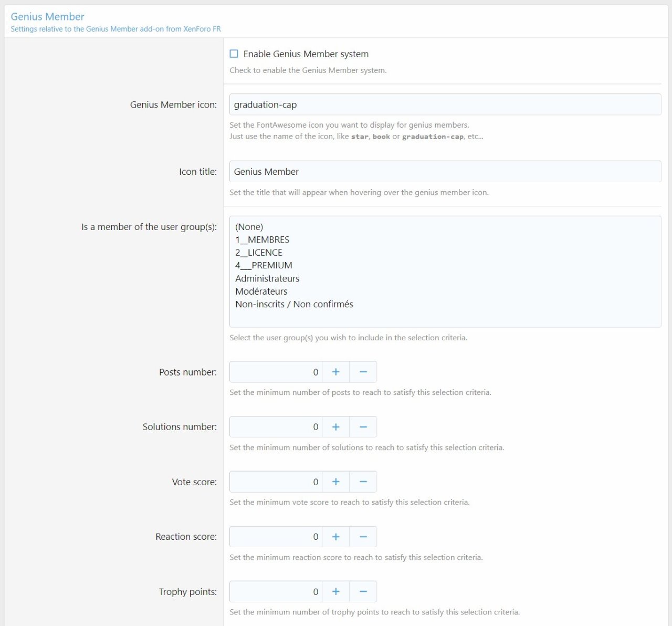Open the Genius Member heading link
The height and width of the screenshot is (626, 672).
click(47, 17)
